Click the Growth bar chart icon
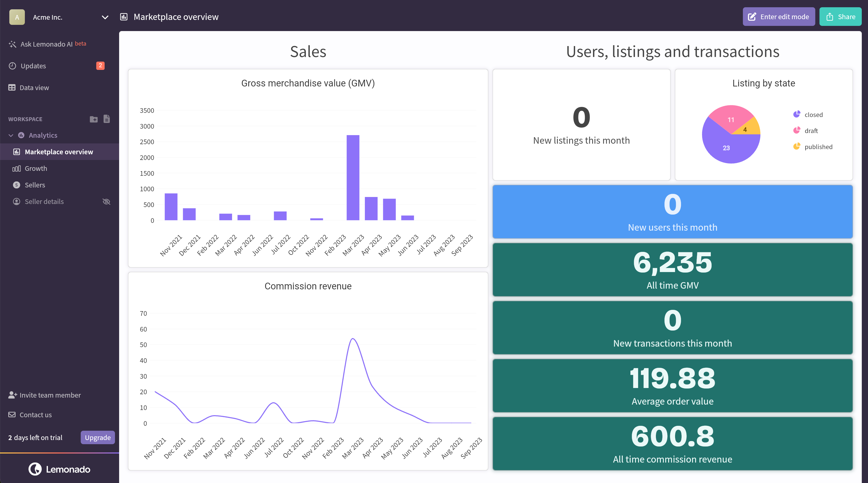Viewport: 868px width, 483px height. (17, 169)
